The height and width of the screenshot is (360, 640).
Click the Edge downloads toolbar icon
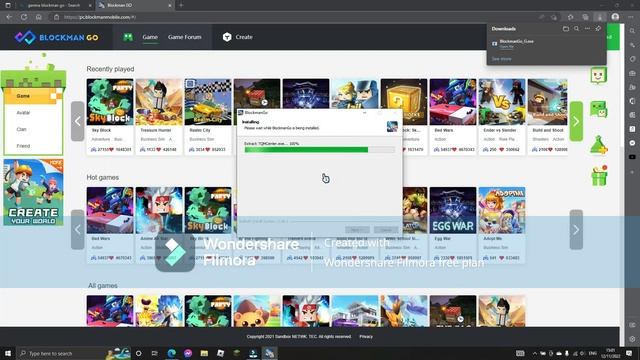pos(600,17)
